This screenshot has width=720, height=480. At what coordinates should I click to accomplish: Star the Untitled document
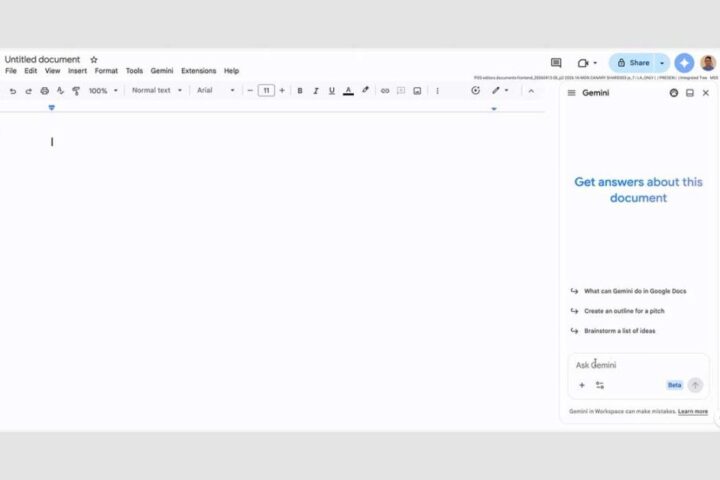[x=94, y=60]
